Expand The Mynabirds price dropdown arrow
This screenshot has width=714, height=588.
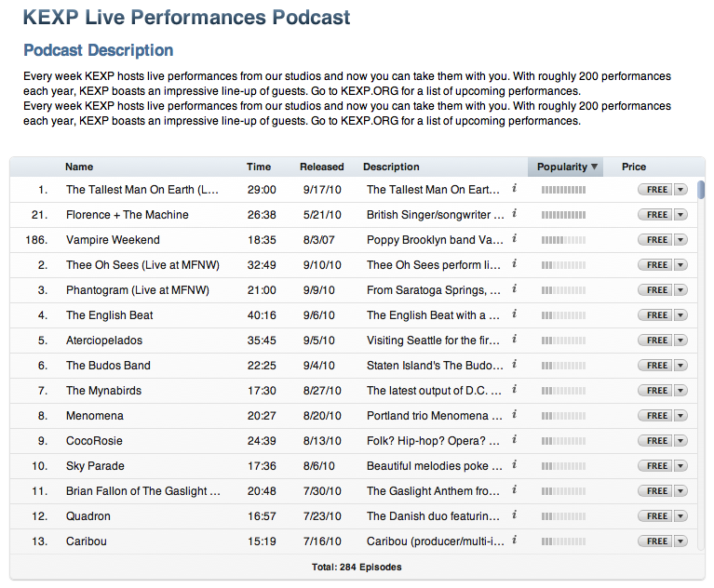(x=680, y=391)
